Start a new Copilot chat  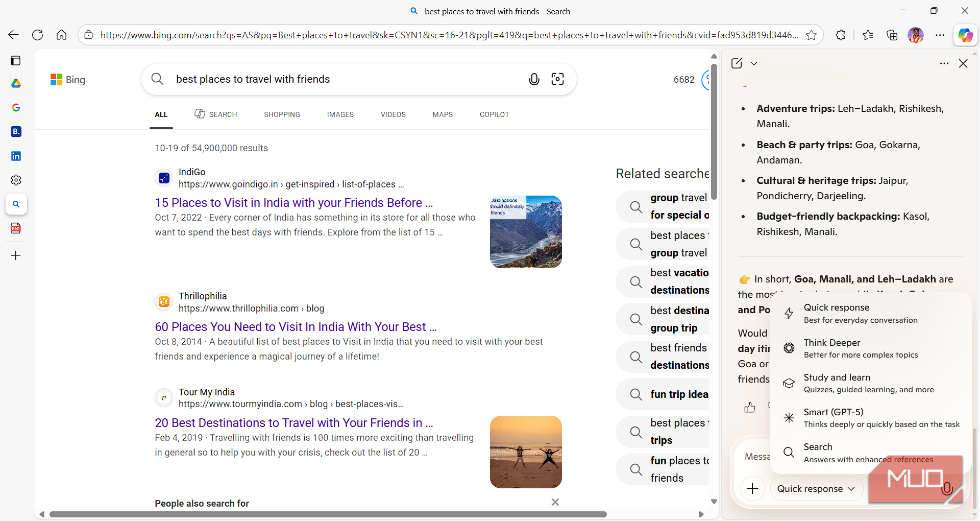(x=737, y=63)
